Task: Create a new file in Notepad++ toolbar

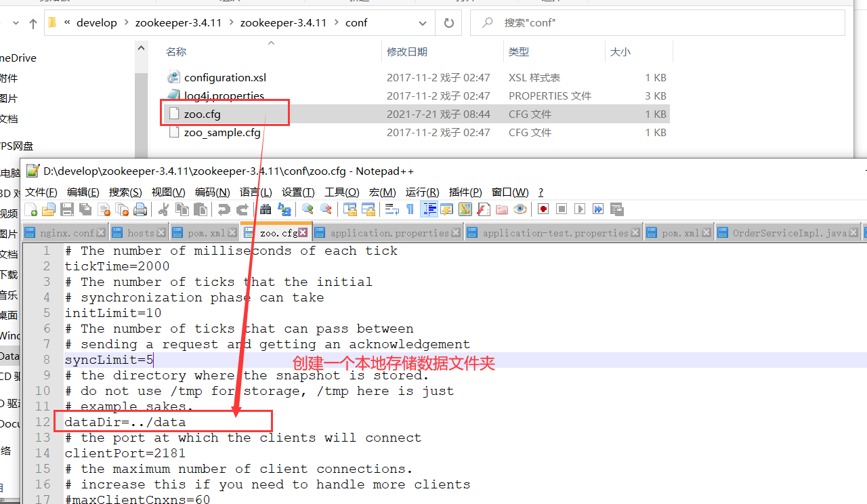Action: (31, 209)
